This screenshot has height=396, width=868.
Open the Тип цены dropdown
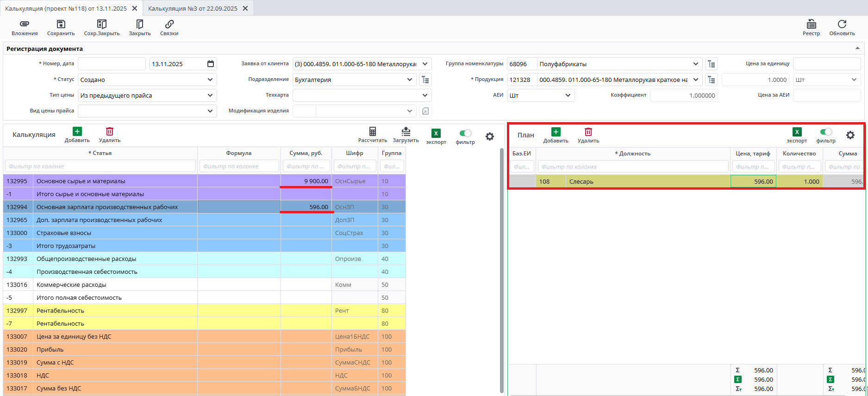(210, 95)
